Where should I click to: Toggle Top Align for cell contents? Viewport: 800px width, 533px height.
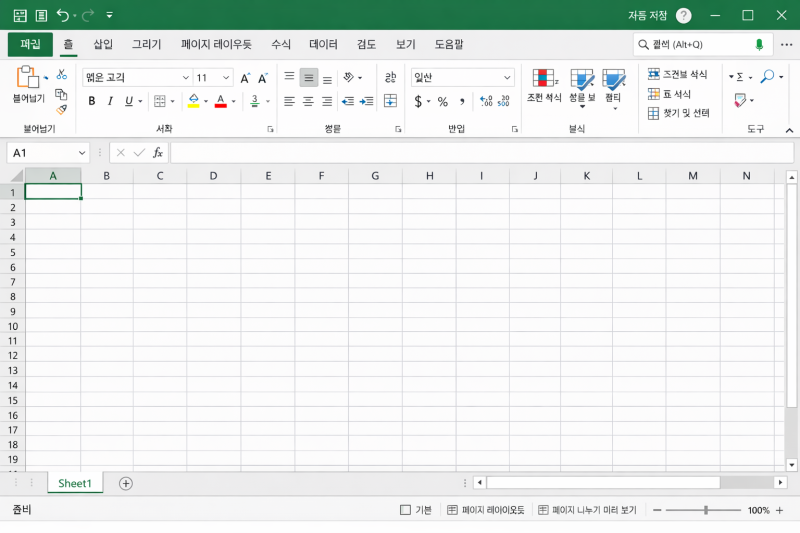289,77
